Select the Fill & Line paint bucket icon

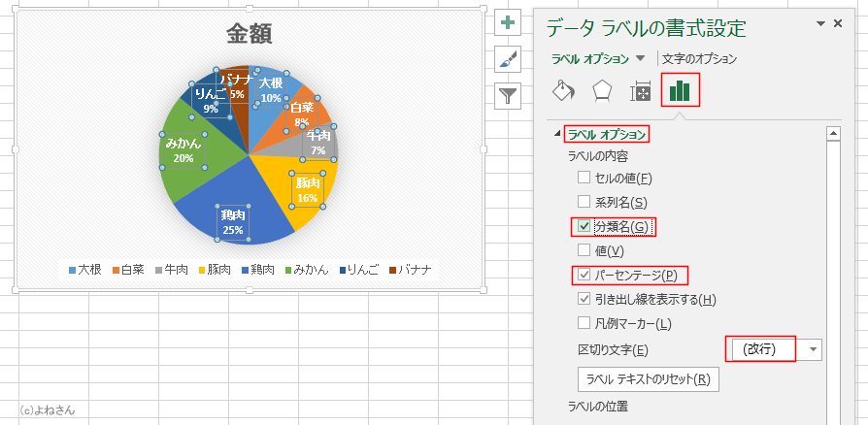(563, 90)
